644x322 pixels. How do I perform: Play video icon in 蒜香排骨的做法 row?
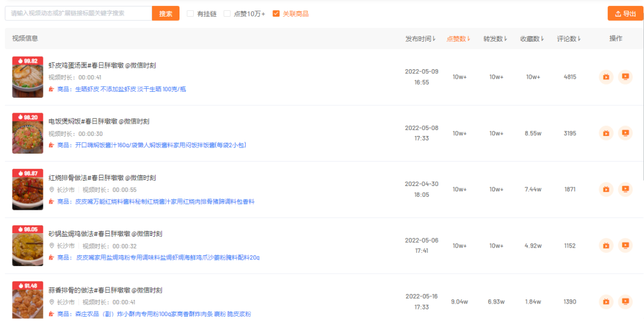click(626, 302)
